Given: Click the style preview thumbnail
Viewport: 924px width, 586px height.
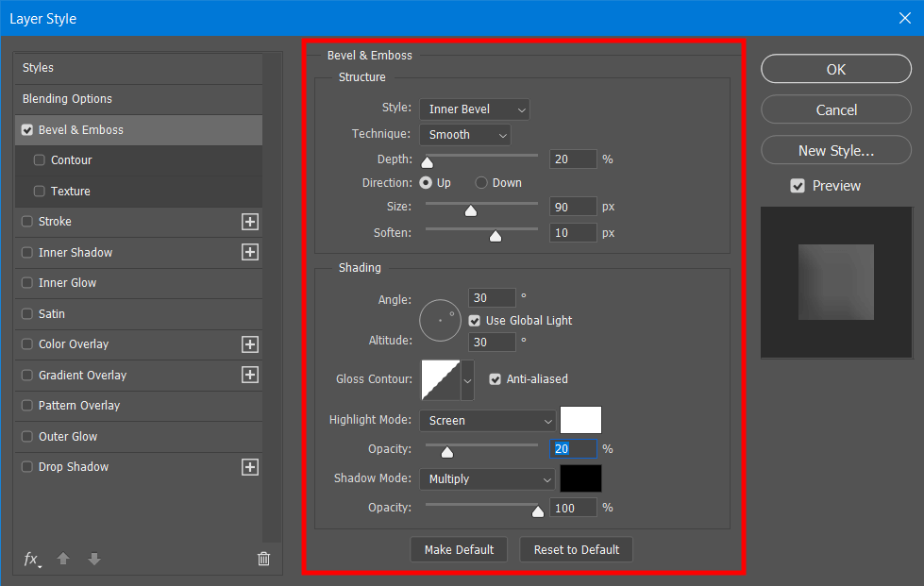Looking at the screenshot, I should (x=836, y=282).
